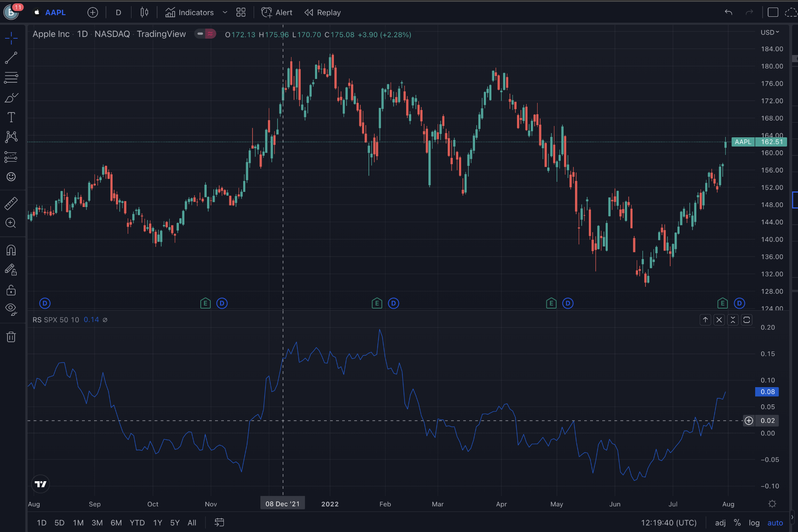
Task: Click the AAPL symbol search
Action: [x=50, y=13]
